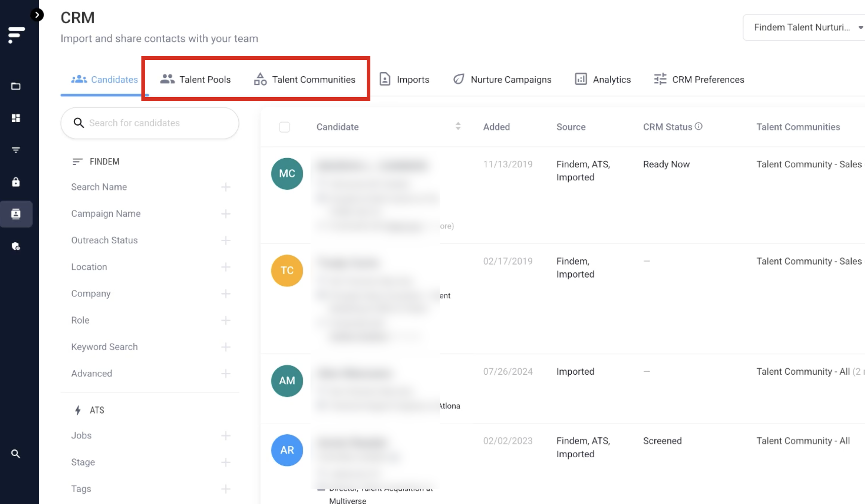Click the Findem logo in the sidebar
Screen dimensions: 865x504
click(x=16, y=35)
